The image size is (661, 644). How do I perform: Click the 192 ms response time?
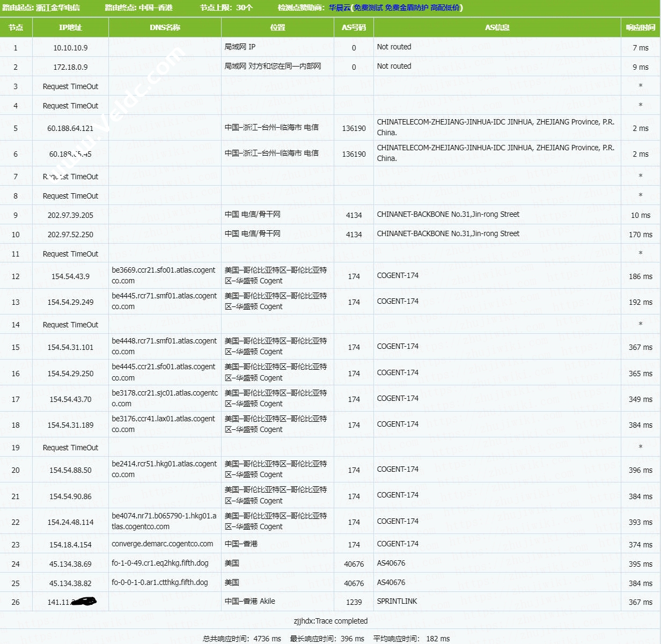tap(641, 302)
